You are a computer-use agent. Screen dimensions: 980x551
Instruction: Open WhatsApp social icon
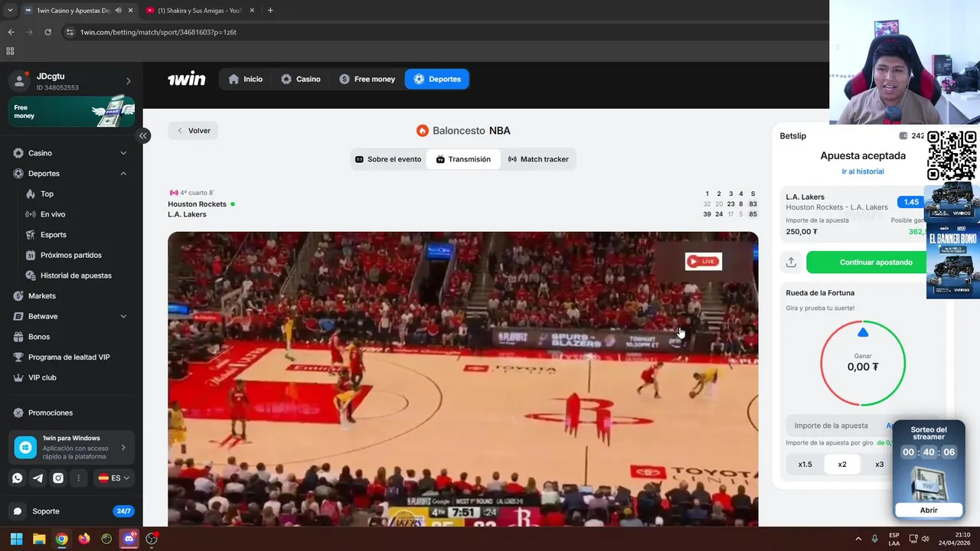pyautogui.click(x=17, y=478)
